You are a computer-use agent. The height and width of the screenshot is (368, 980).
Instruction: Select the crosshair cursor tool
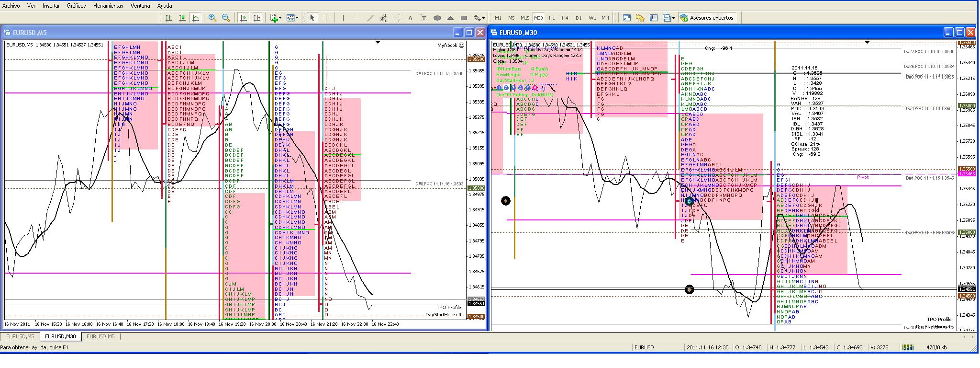coord(326,18)
